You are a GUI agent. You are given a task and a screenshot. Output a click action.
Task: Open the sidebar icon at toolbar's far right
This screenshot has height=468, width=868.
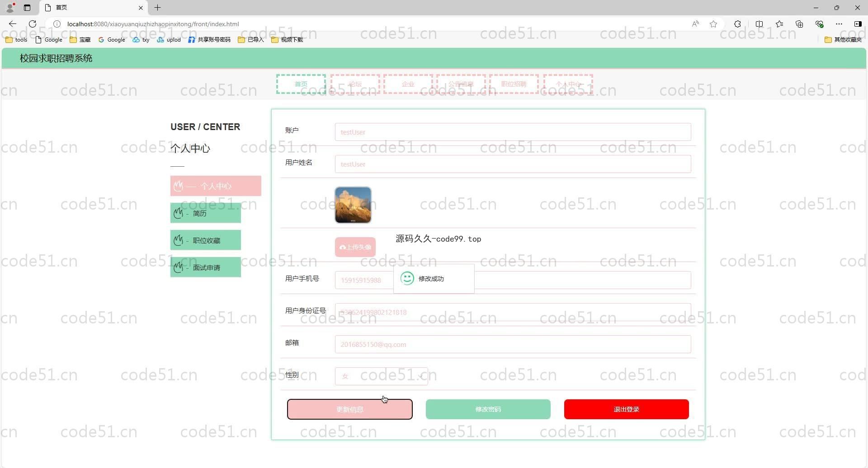[x=858, y=24]
